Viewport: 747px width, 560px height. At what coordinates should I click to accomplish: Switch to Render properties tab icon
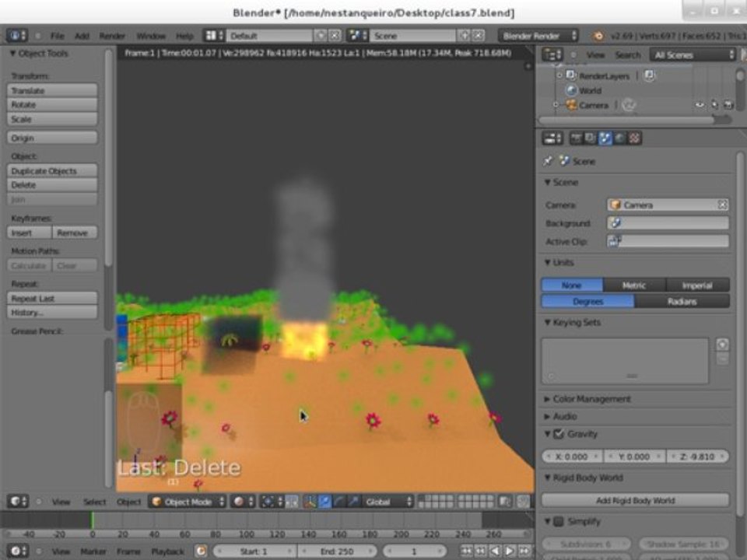(577, 138)
